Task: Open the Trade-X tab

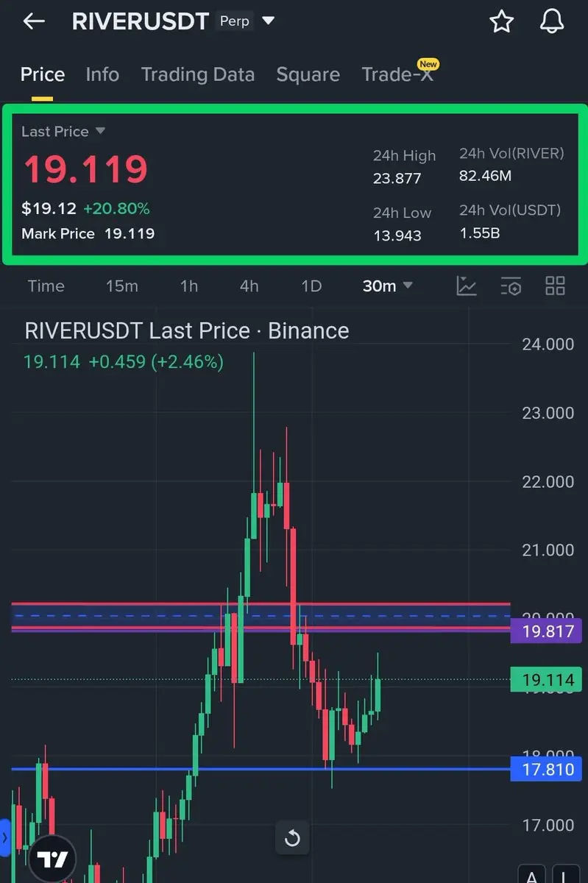Action: (397, 74)
